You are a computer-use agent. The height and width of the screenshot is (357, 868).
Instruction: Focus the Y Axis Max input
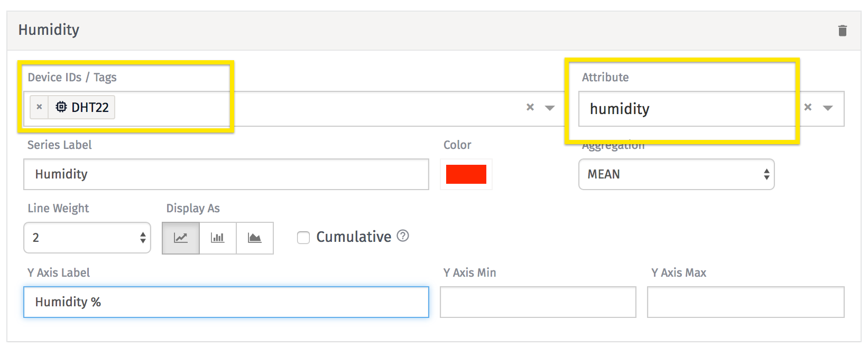click(x=745, y=302)
